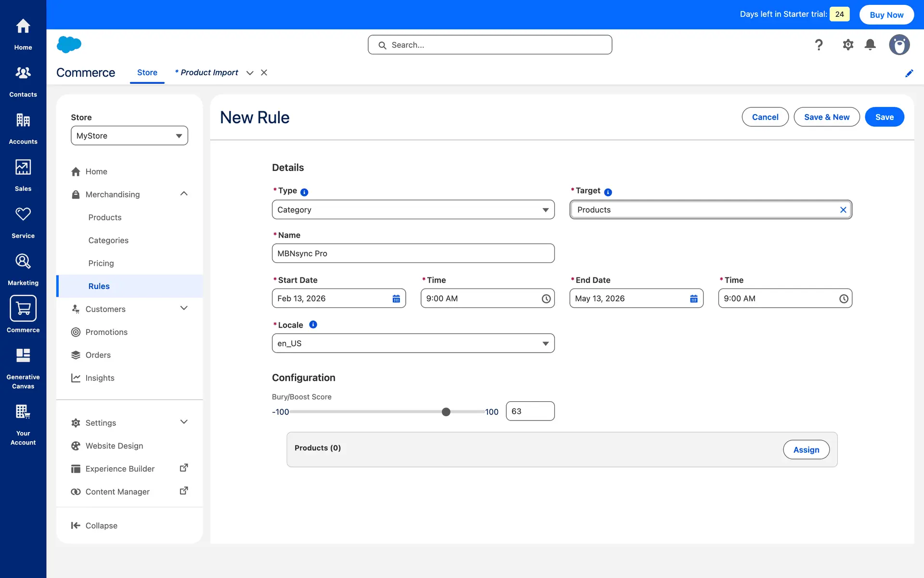Open the Generative Canvas sidebar icon
Viewport: 924px width, 578px height.
point(23,356)
